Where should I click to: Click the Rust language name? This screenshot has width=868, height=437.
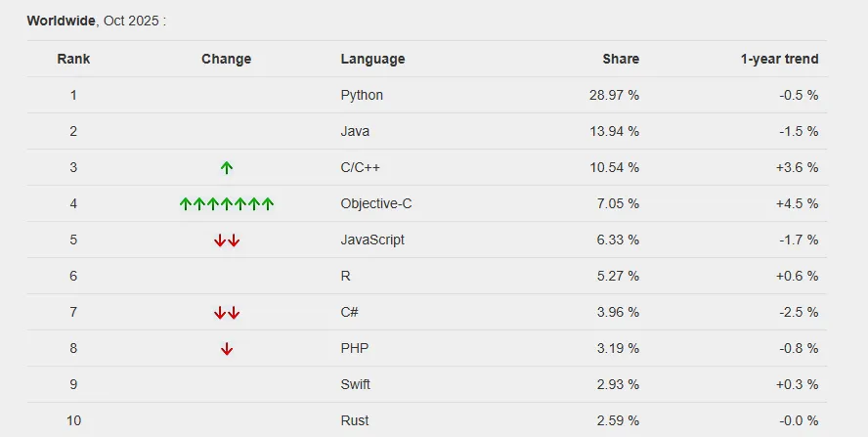pyautogui.click(x=355, y=420)
